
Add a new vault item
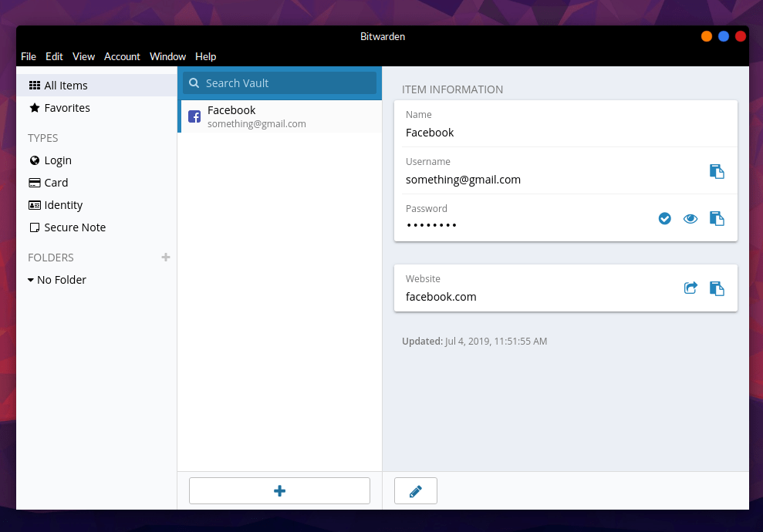click(x=279, y=491)
